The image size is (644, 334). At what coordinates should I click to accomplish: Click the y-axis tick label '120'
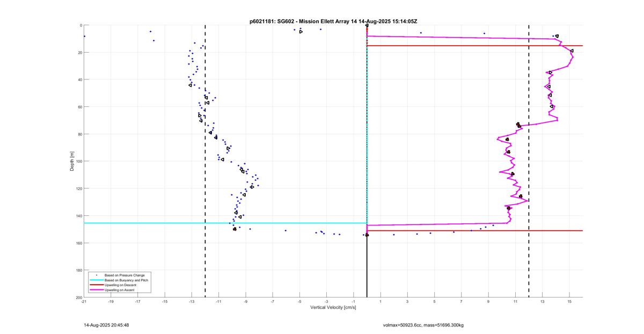coord(78,188)
